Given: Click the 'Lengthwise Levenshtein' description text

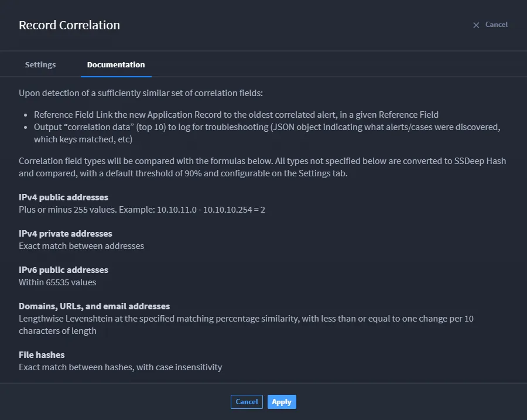Looking at the screenshot, I should click(x=246, y=325).
